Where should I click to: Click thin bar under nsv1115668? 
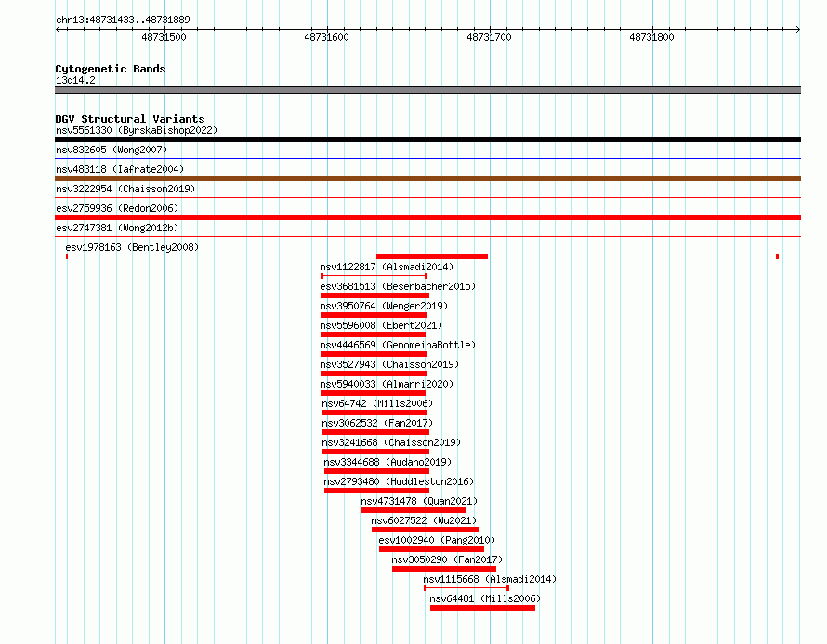[466, 588]
